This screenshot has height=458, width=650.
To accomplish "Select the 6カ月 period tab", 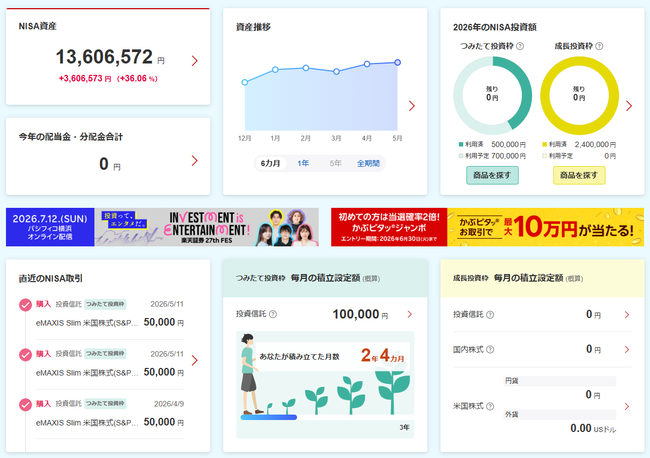I will click(x=270, y=163).
